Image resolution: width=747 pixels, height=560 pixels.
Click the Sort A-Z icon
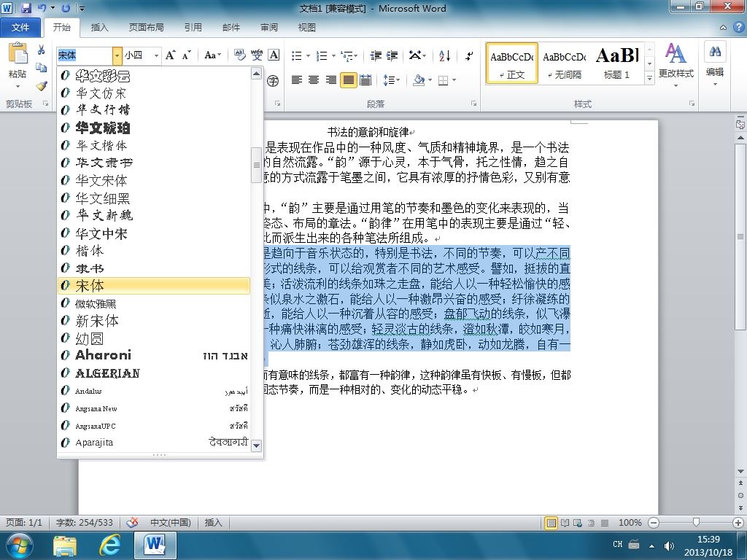click(x=444, y=55)
